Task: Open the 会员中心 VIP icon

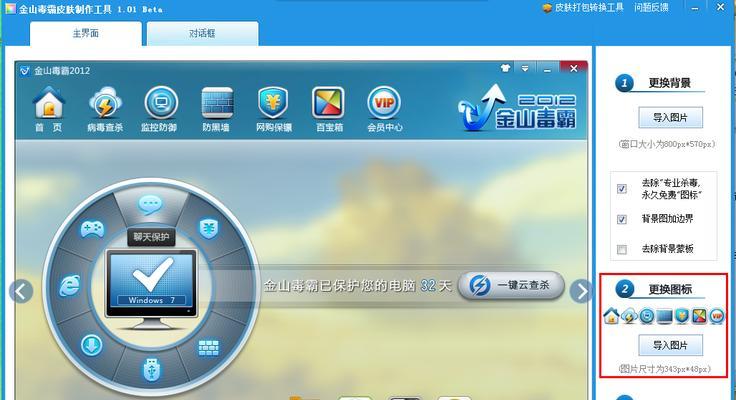Action: click(x=384, y=109)
